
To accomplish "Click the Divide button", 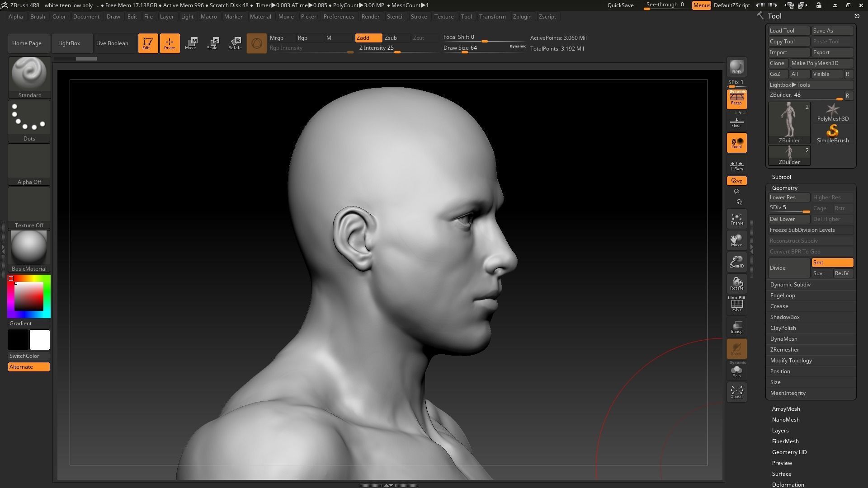I will pyautogui.click(x=789, y=268).
